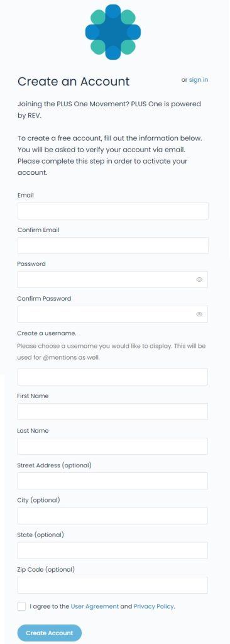Viewport: 230px width, 644px height.
Task: Focus the Street Address field
Action: [112, 481]
